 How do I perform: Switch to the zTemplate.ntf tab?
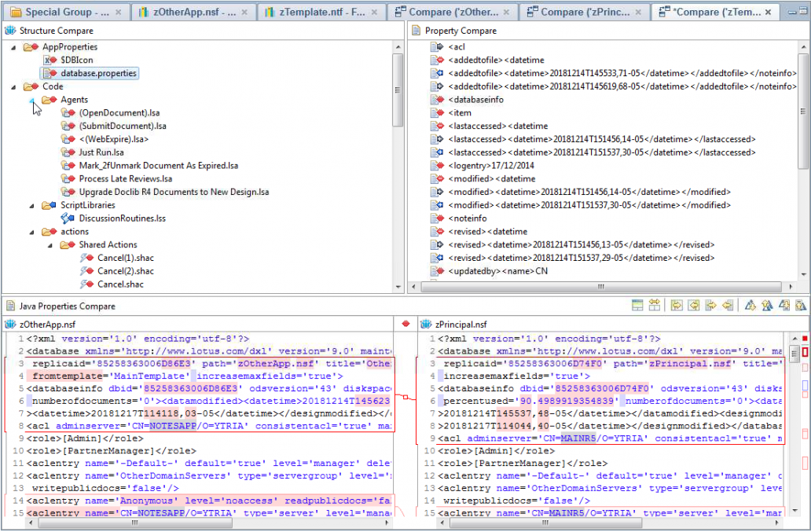pos(322,12)
